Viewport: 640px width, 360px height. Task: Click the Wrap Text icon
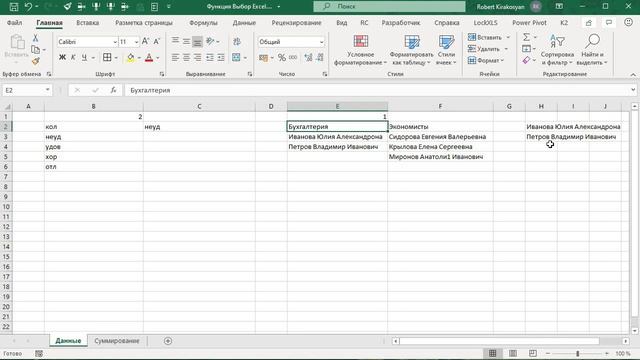[237, 41]
